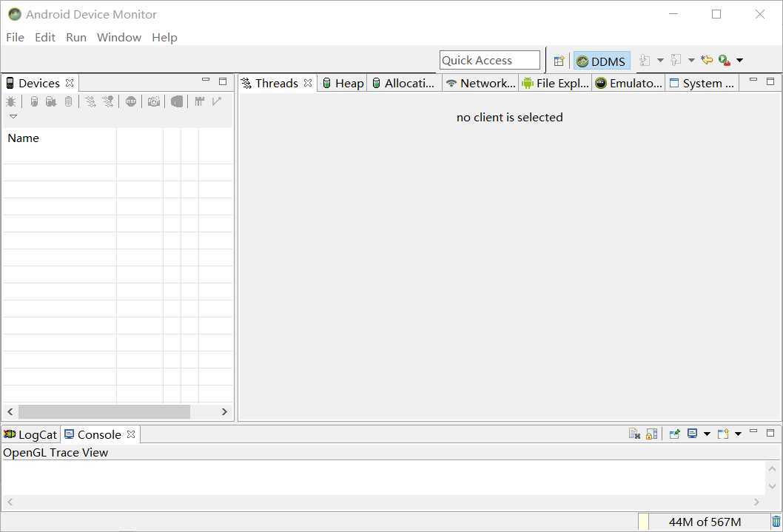Open the forward navigation history dropdown arrow
783x532 pixels.
click(692, 61)
